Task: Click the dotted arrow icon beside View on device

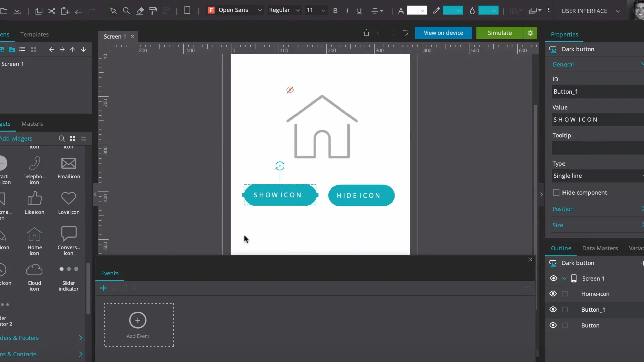Action: [406, 33]
